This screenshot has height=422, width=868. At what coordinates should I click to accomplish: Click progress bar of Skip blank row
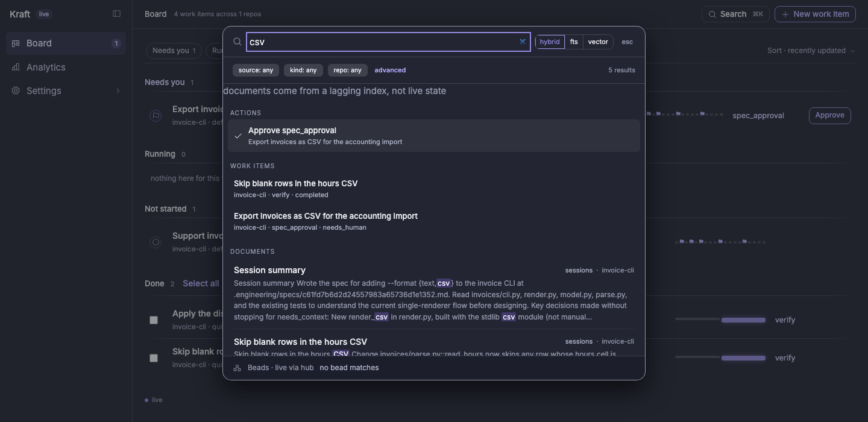(720, 357)
